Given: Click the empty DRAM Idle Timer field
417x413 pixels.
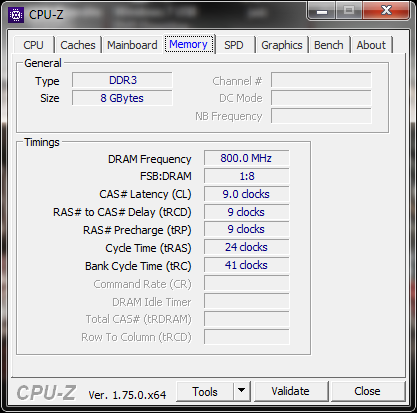Looking at the screenshot, I should [x=246, y=301].
